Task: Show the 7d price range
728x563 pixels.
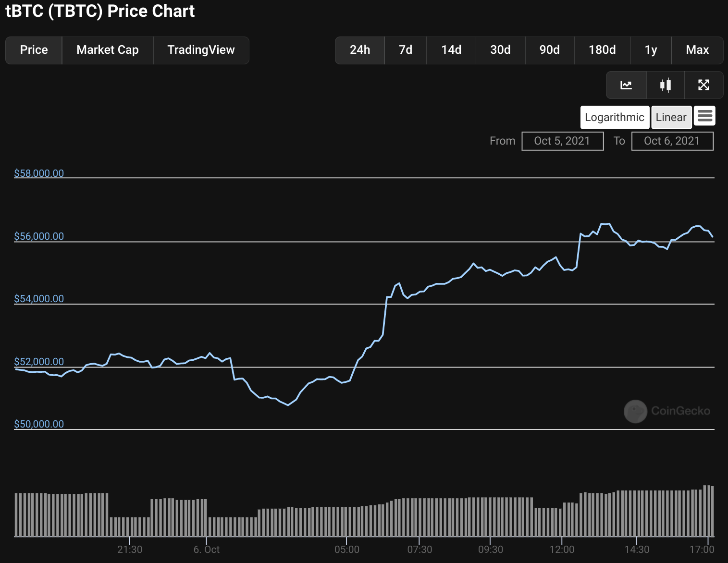Action: coord(406,50)
